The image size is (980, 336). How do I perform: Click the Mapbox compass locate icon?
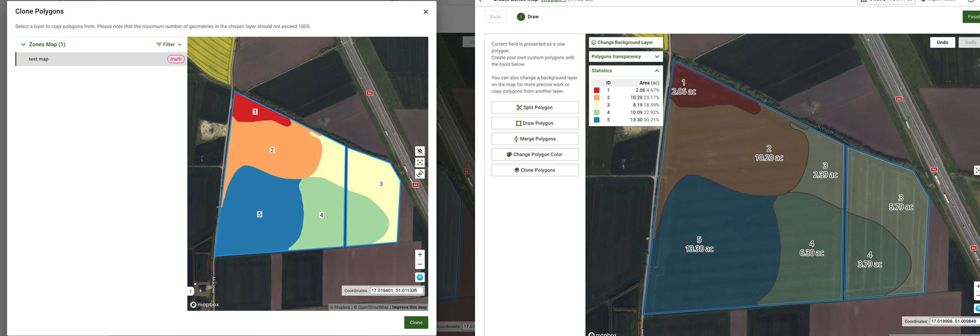click(420, 277)
